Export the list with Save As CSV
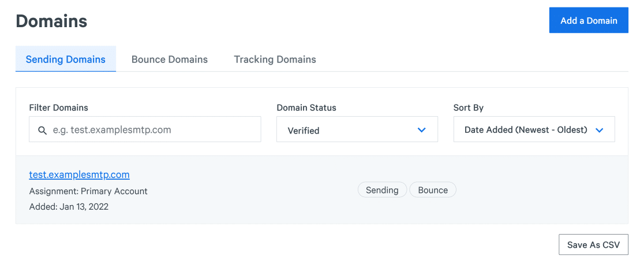This screenshot has width=644, height=260. [x=593, y=245]
